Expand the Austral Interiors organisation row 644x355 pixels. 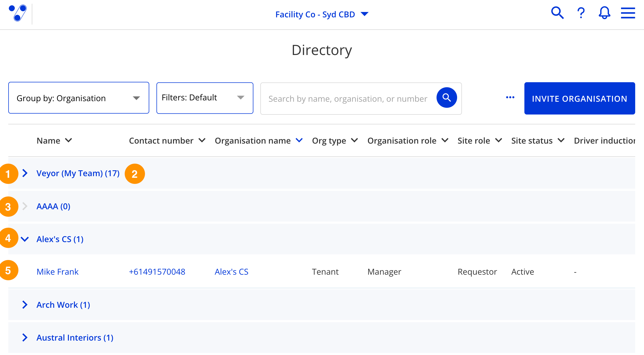(x=25, y=337)
